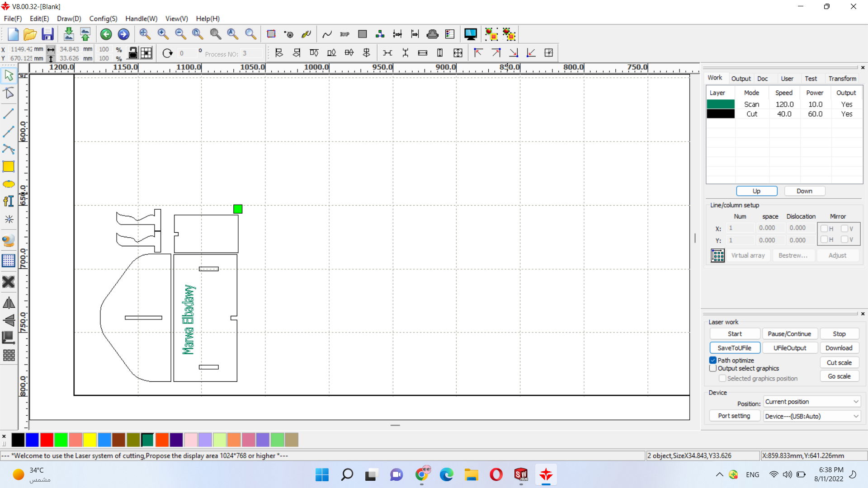Click the text tool icon
This screenshot has height=488, width=868.
(x=9, y=202)
